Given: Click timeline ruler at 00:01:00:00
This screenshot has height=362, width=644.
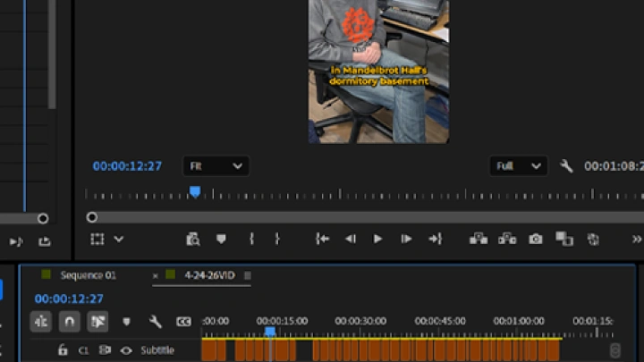Looking at the screenshot, I should click(x=518, y=321).
